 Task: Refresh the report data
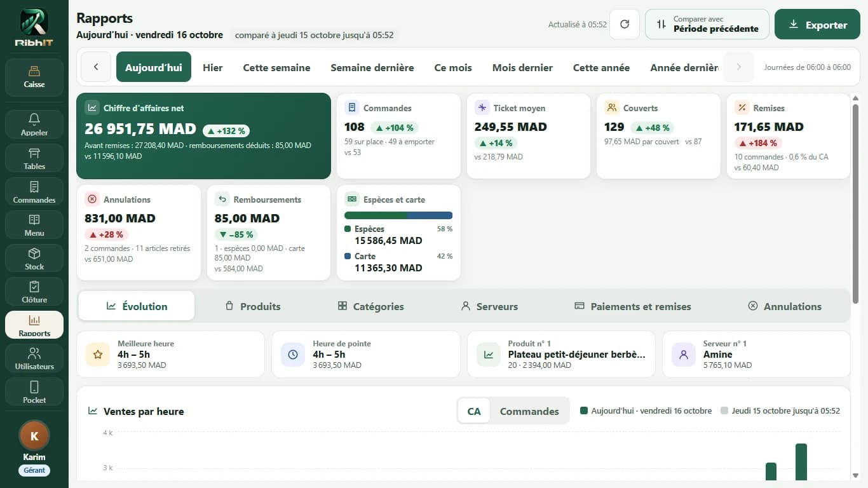pyautogui.click(x=625, y=24)
